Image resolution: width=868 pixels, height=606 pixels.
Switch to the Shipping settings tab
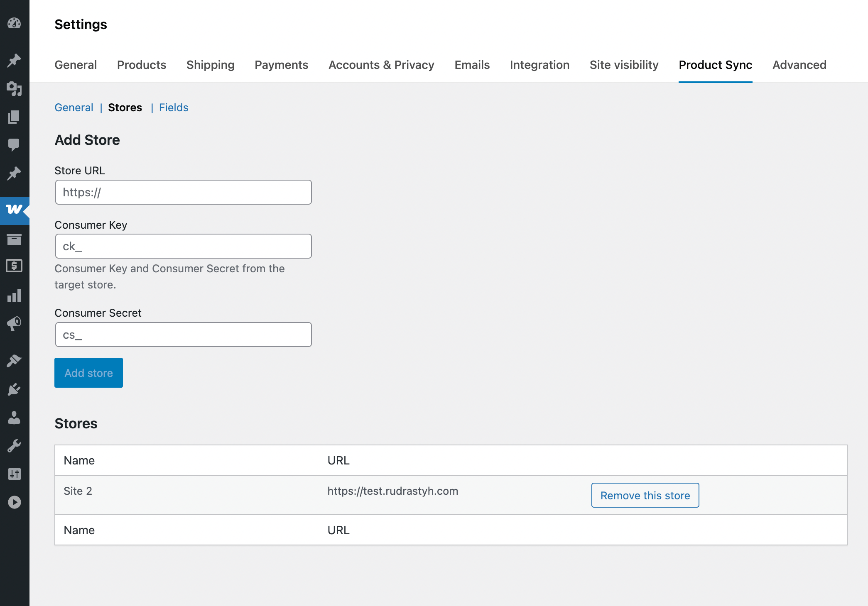[210, 65]
